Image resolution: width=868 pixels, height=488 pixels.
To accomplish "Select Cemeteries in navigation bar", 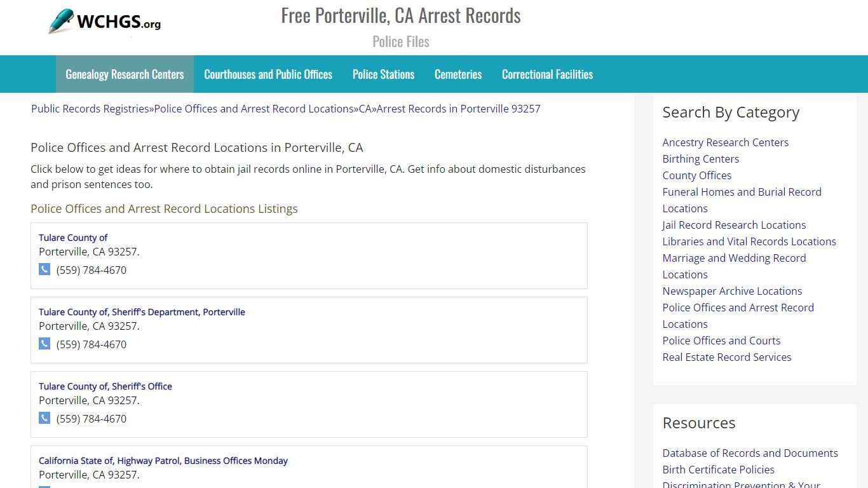I will coord(458,74).
